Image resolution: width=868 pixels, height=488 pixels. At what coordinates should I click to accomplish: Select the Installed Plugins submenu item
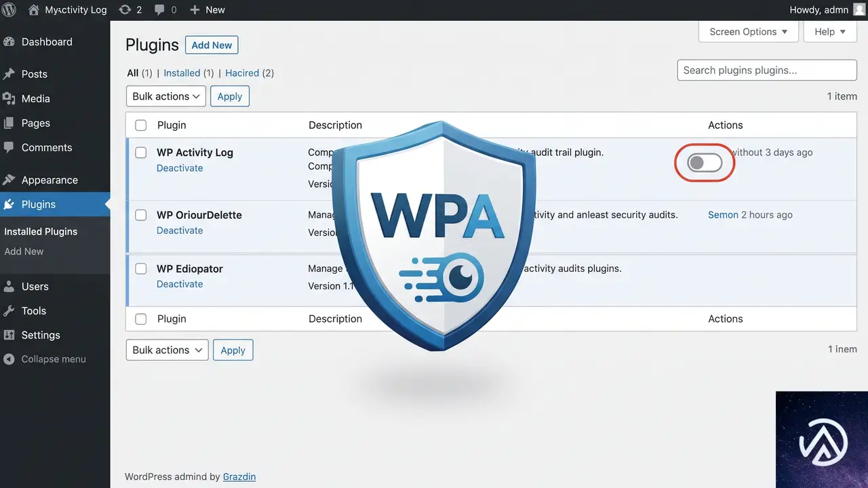click(x=41, y=231)
